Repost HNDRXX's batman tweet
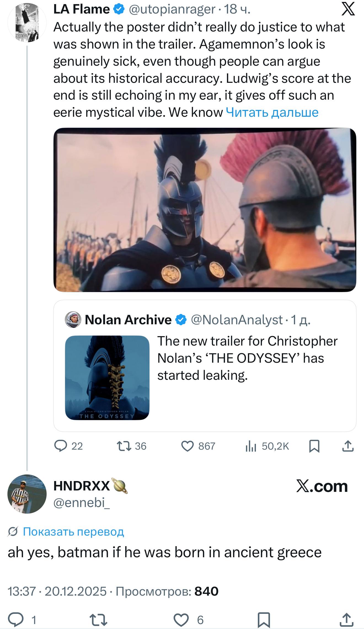Screen dimensions: 364x629 99,620
